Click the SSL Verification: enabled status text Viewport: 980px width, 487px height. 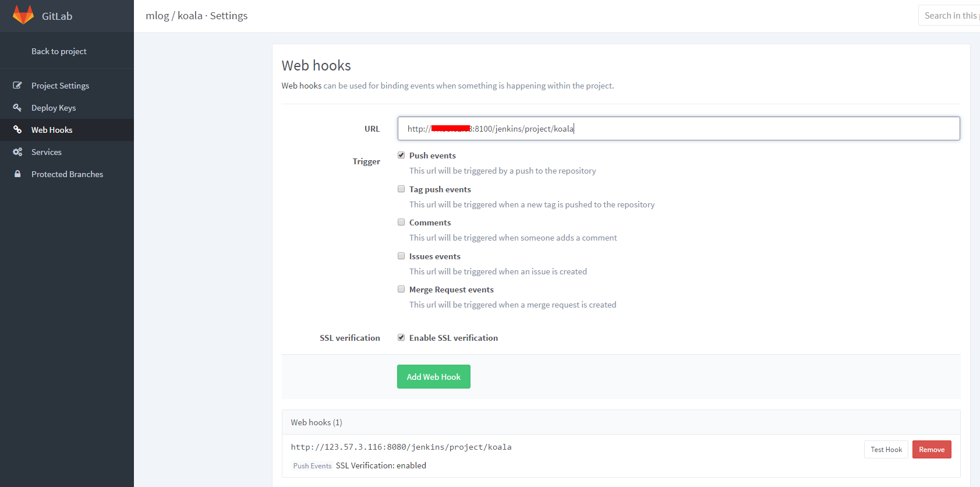[x=381, y=465]
